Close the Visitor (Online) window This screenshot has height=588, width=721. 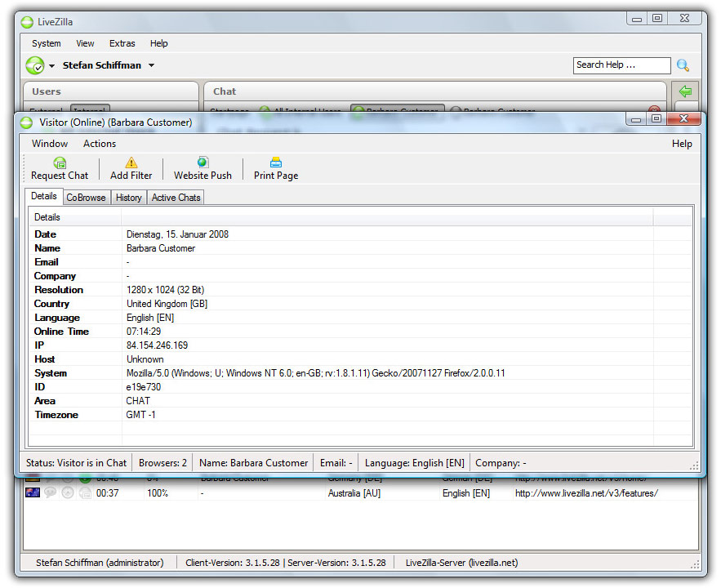[683, 119]
